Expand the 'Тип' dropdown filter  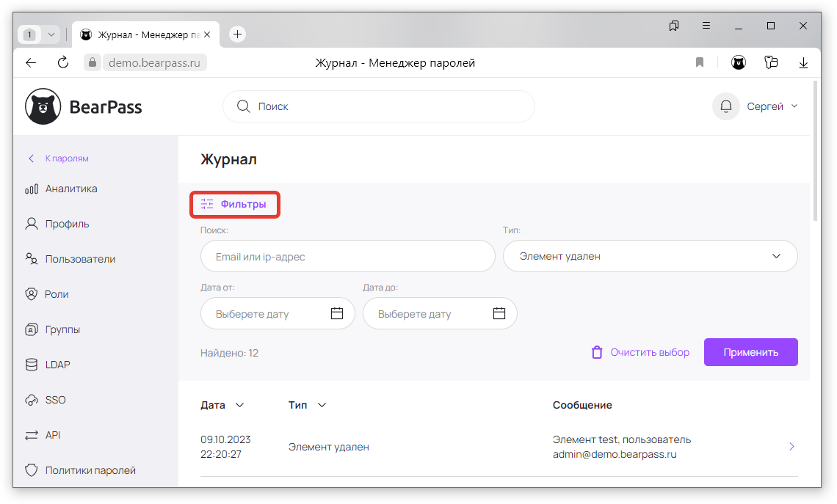coord(650,257)
